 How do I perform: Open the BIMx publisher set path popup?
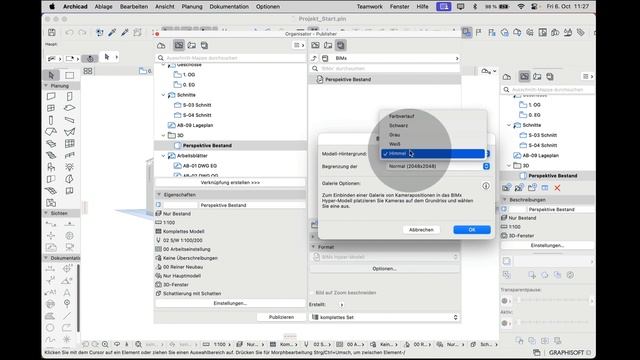coord(390,58)
